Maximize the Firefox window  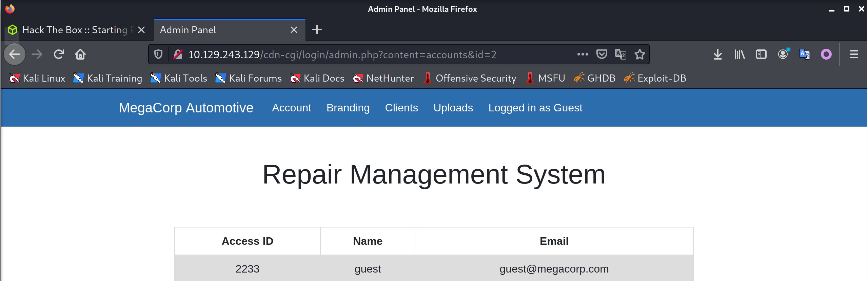tap(847, 9)
